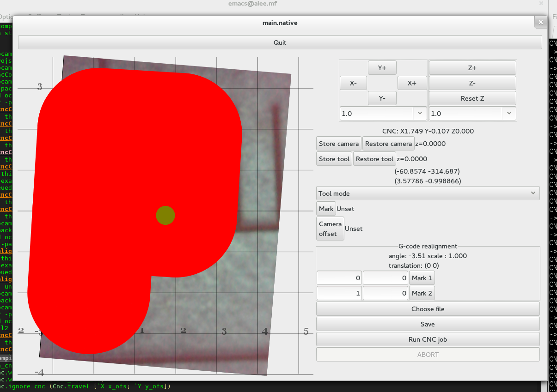Click the Mark 1 button

[x=422, y=278]
